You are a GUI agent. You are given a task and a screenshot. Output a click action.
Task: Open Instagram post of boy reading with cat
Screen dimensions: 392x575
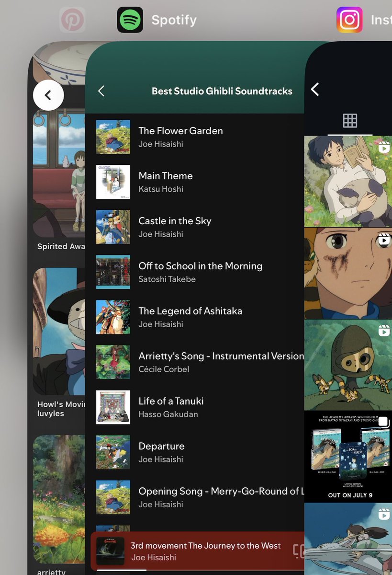(348, 181)
